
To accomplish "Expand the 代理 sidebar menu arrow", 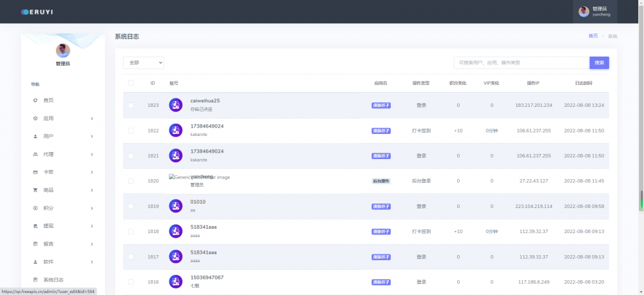I will (92, 155).
